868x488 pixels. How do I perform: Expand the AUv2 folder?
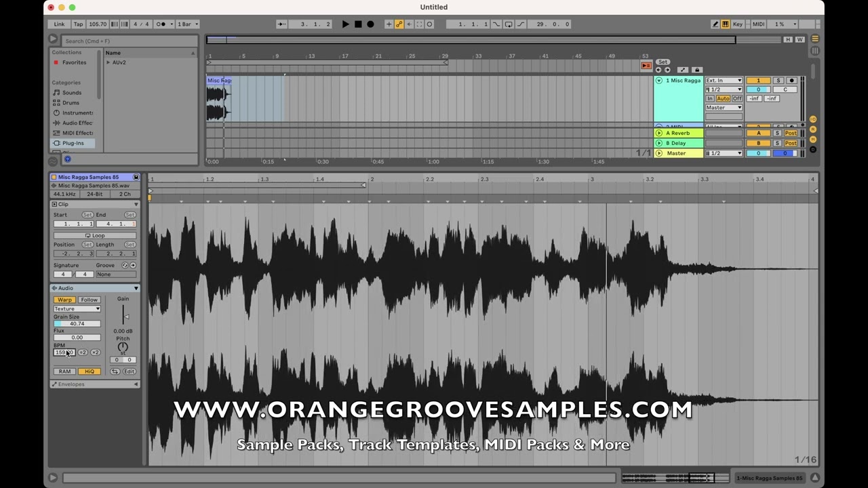[108, 62]
